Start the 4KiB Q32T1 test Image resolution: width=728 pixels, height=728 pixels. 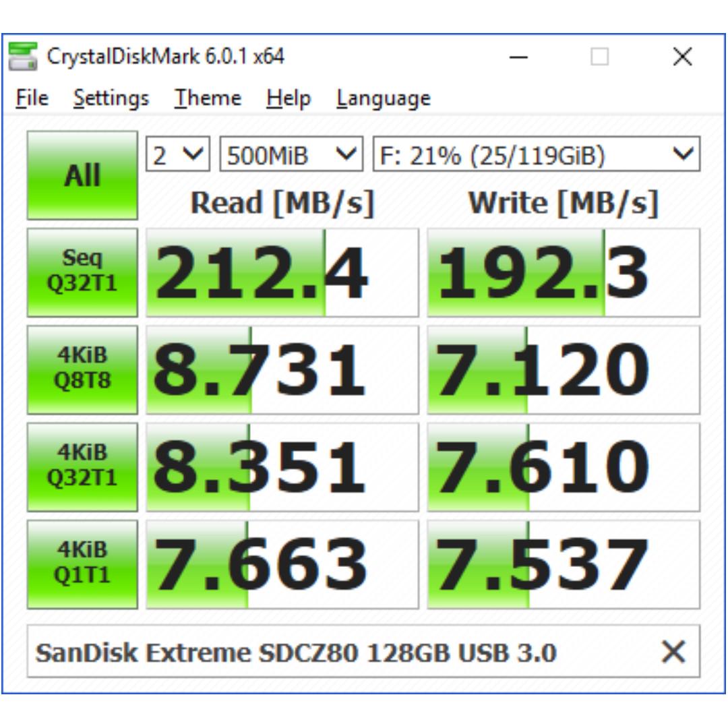coord(82,468)
